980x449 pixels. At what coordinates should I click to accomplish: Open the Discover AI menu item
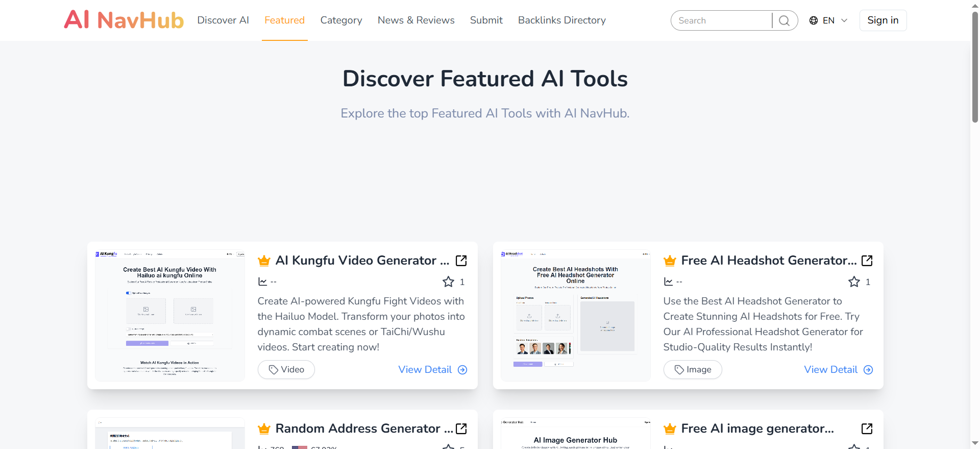(223, 20)
